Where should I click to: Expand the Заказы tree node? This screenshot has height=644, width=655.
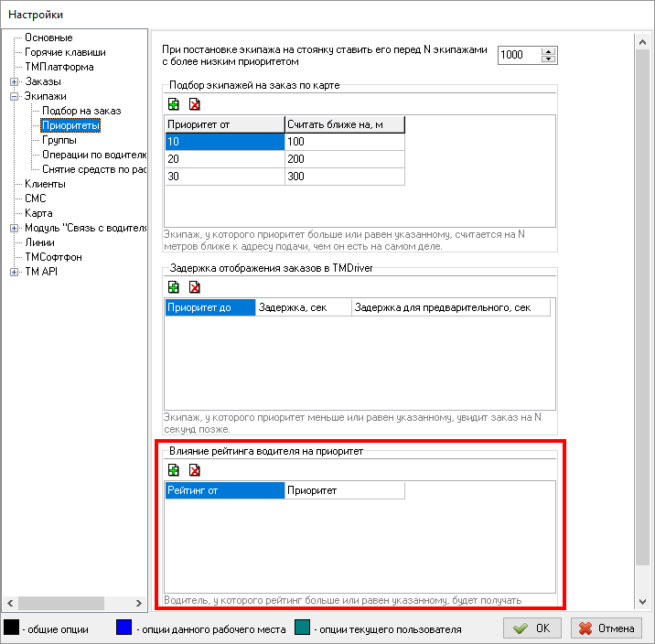tap(15, 81)
